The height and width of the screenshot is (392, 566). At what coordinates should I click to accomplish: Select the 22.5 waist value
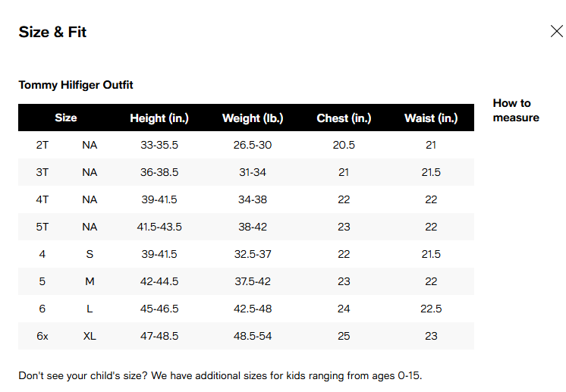pos(431,309)
